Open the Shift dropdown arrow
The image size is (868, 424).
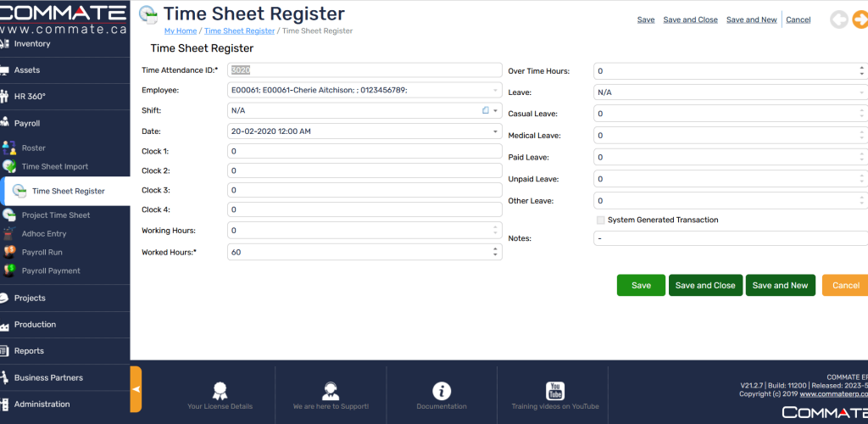(495, 111)
